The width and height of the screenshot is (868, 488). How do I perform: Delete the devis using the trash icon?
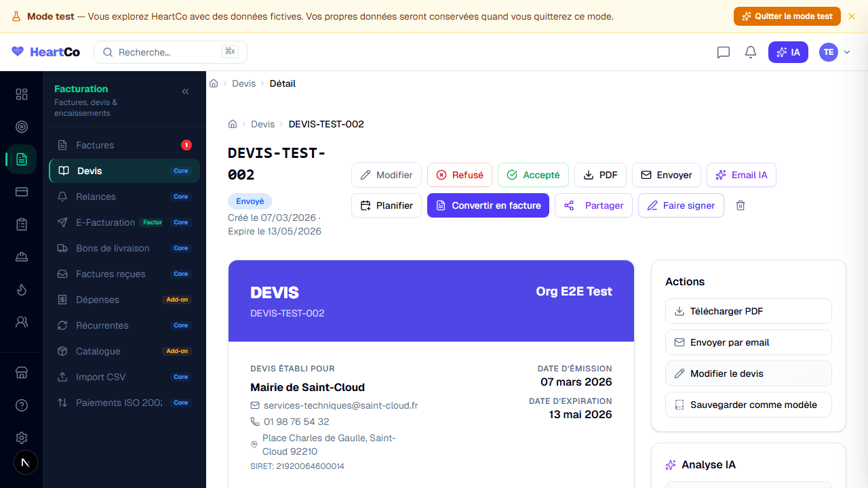(x=741, y=205)
